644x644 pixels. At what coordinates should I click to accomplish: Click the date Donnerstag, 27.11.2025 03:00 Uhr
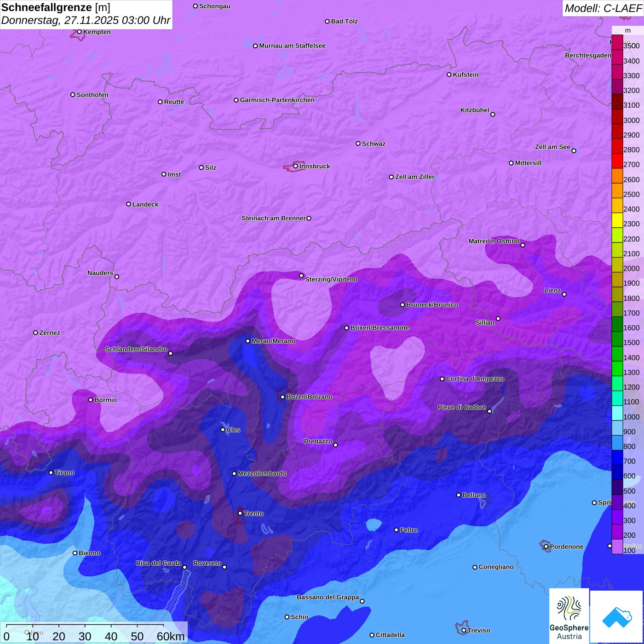coord(86,20)
